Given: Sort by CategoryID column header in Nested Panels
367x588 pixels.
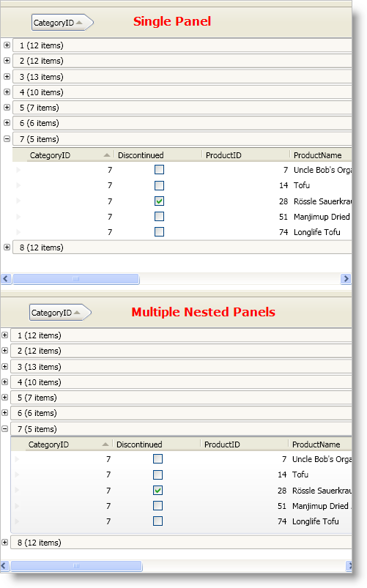Looking at the screenshot, I should (x=68, y=444).
